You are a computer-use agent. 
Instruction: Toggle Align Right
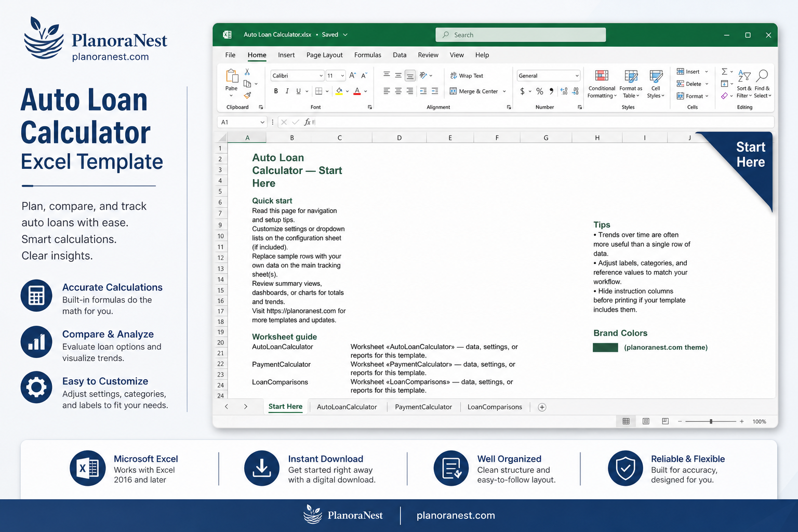coord(410,91)
